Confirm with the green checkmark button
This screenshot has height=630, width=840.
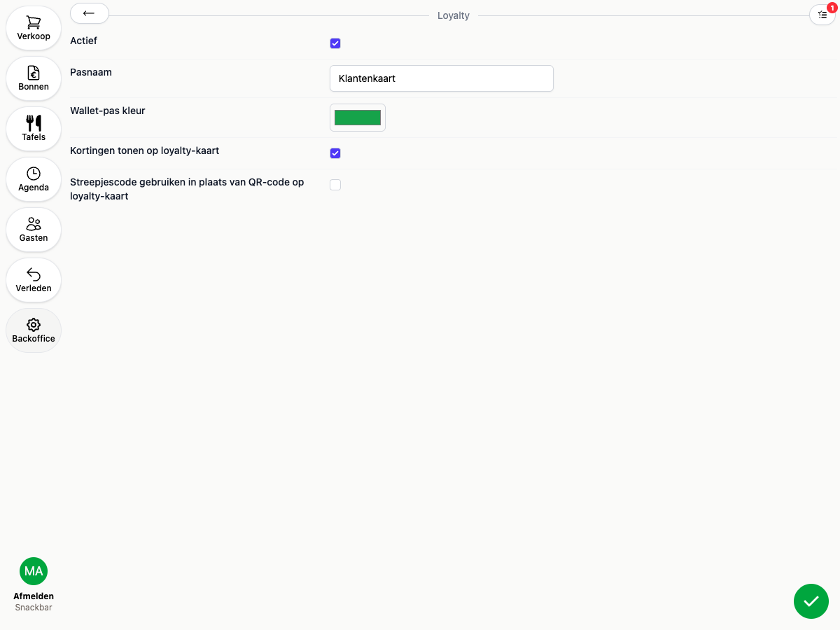coord(811,601)
